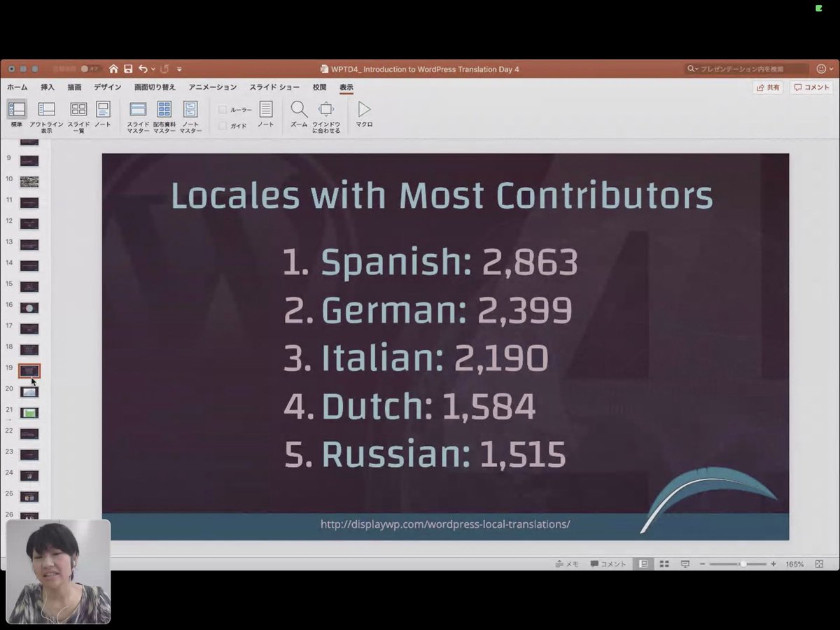Select slide sorter icon in status bar
The image size is (840, 630).
(664, 564)
